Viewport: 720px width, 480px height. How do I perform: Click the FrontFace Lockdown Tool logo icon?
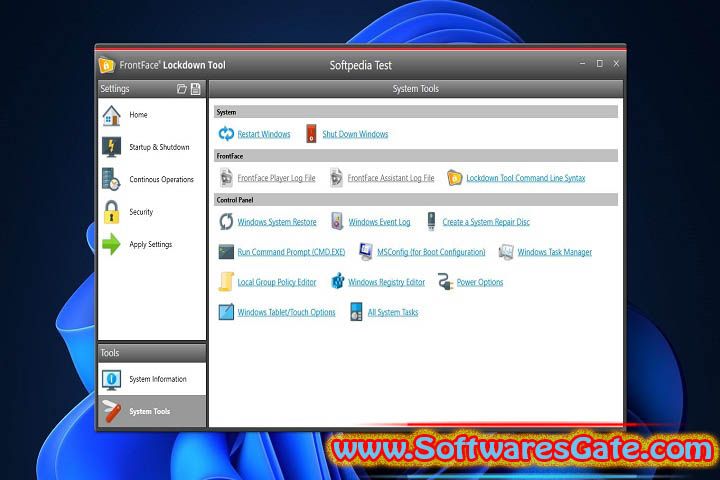tap(106, 65)
